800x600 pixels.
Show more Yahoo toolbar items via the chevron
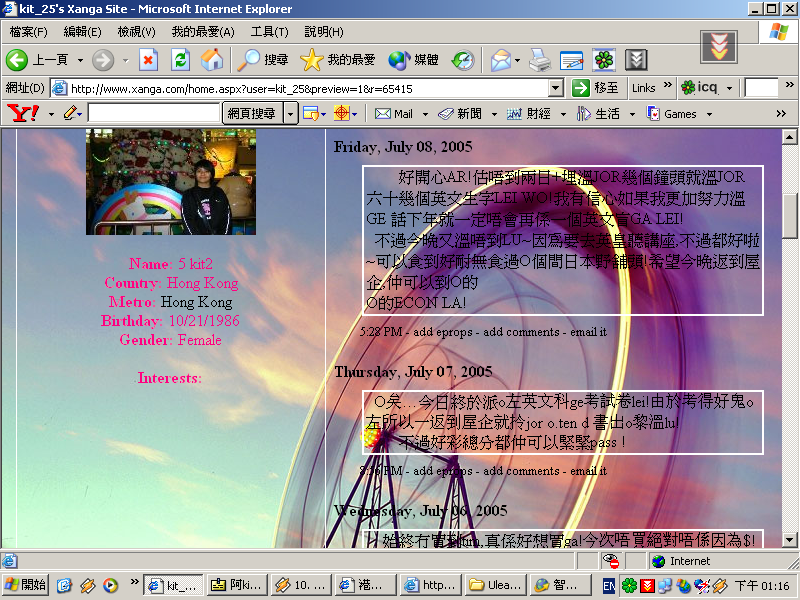(781, 113)
